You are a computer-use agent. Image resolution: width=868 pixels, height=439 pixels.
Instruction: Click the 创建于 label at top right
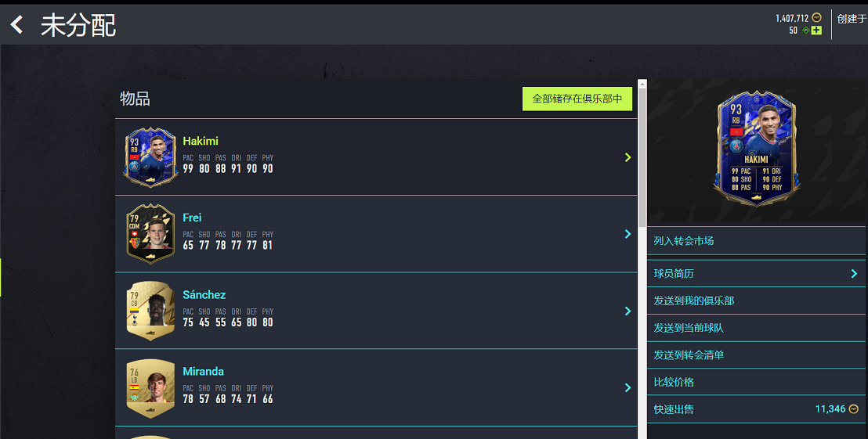(x=852, y=19)
